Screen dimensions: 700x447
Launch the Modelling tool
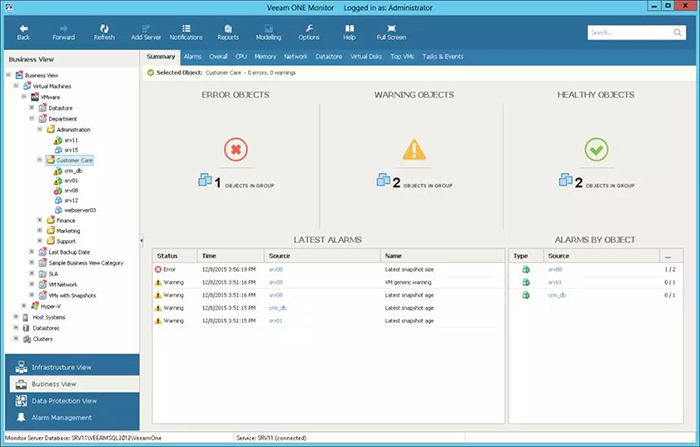(268, 31)
